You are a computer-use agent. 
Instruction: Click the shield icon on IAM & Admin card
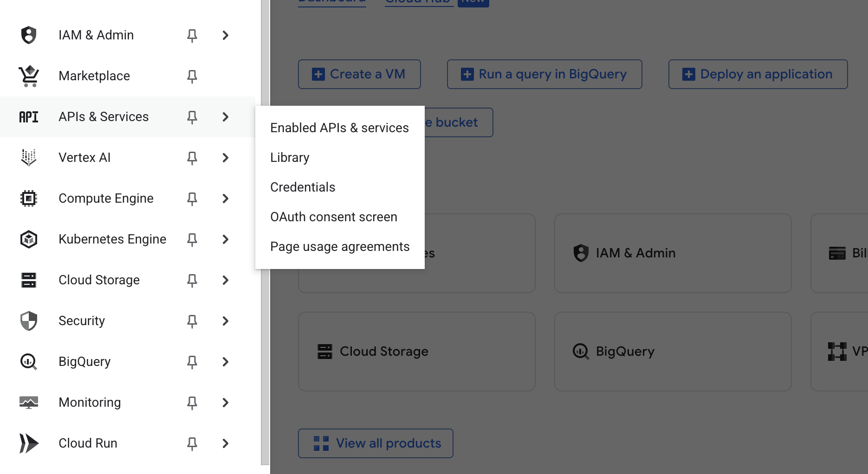581,253
